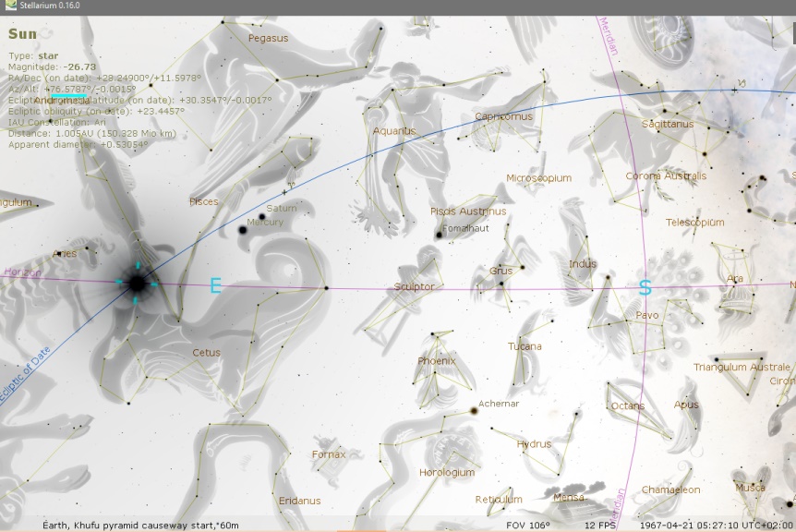Click the Meridian label at the top
Image resolution: width=796 pixels, height=532 pixels.
point(609,36)
